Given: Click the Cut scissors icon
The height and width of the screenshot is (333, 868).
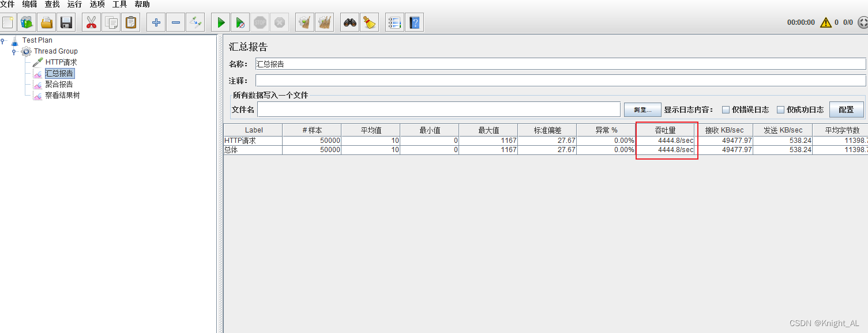Looking at the screenshot, I should tap(91, 22).
